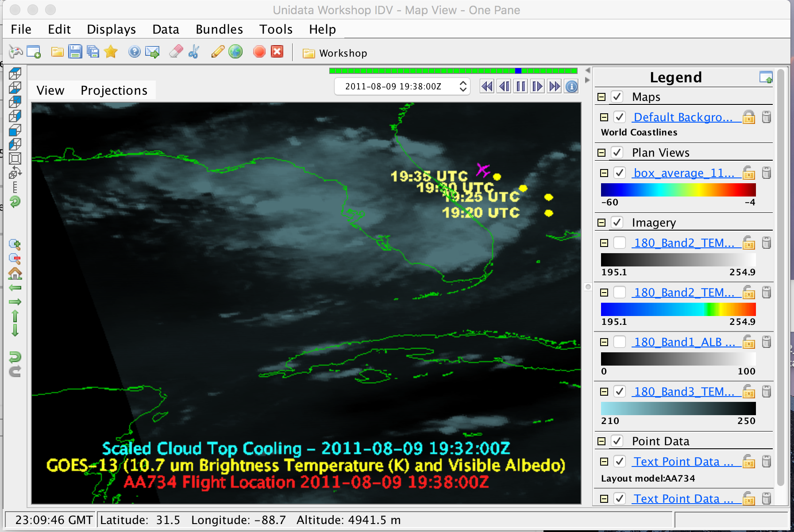Viewport: 794px width, 532px height.
Task: Click the red record circle icon
Action: [259, 52]
